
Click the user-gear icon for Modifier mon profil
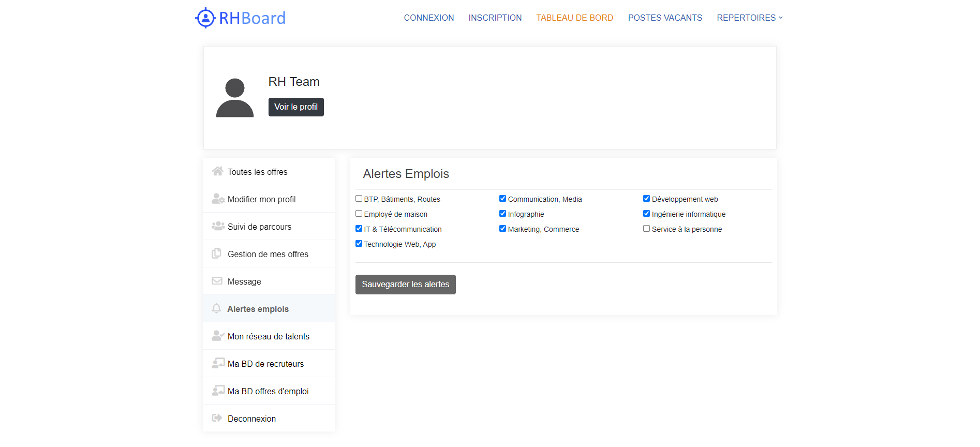217,199
